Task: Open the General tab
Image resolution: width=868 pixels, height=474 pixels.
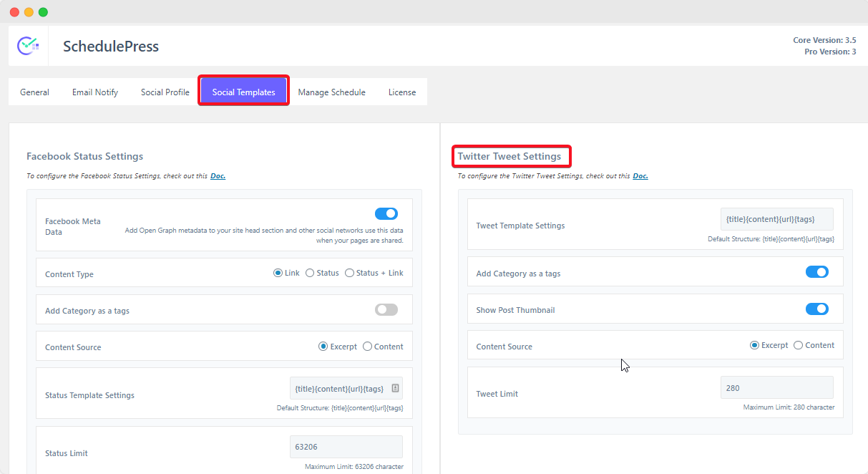Action: (x=34, y=92)
